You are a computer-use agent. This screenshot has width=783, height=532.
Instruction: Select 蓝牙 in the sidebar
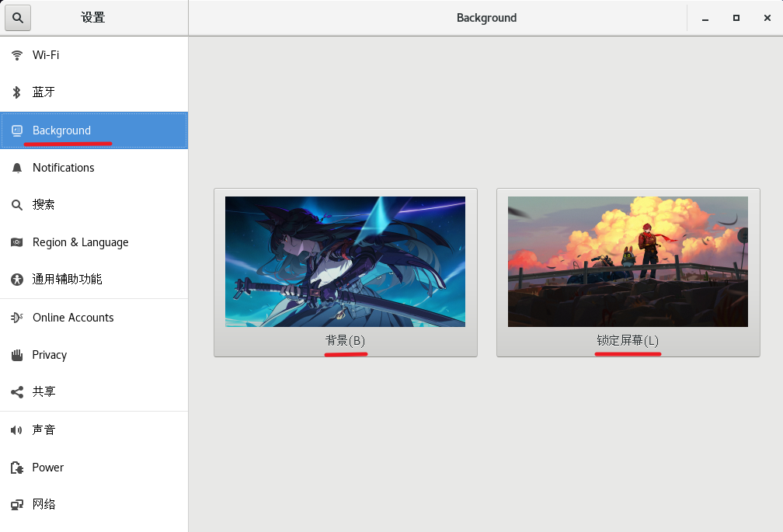(94, 92)
